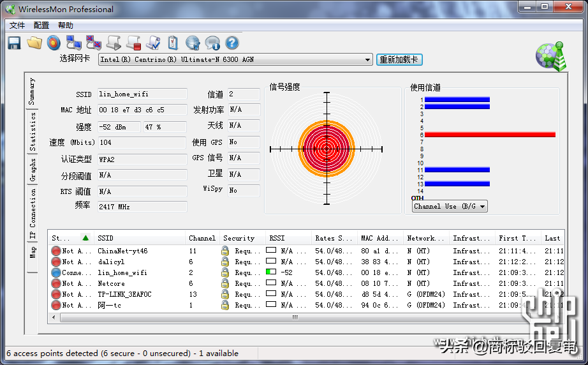Click the start logging scroll icon
The image size is (588, 365).
[x=114, y=43]
